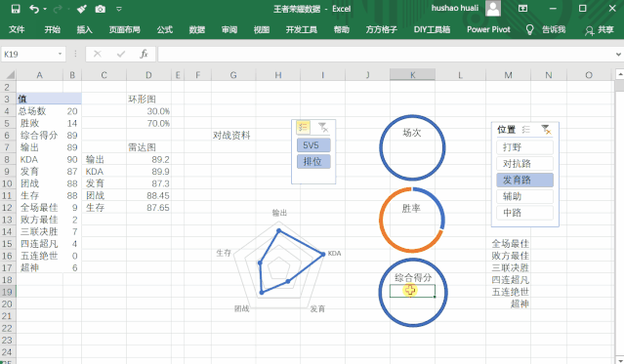This screenshot has height=364, width=624.
Task: Clear filter icon on 位置 slicer
Action: point(546,130)
